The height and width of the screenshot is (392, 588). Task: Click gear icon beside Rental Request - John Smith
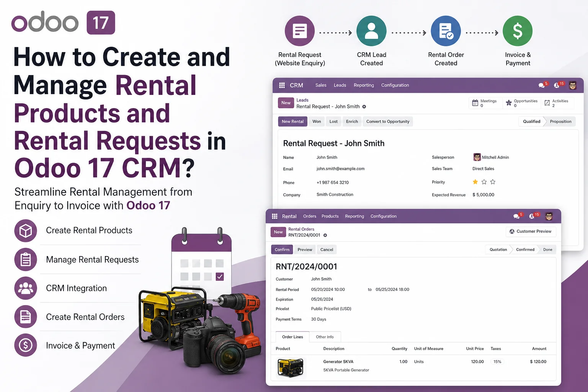click(x=364, y=107)
